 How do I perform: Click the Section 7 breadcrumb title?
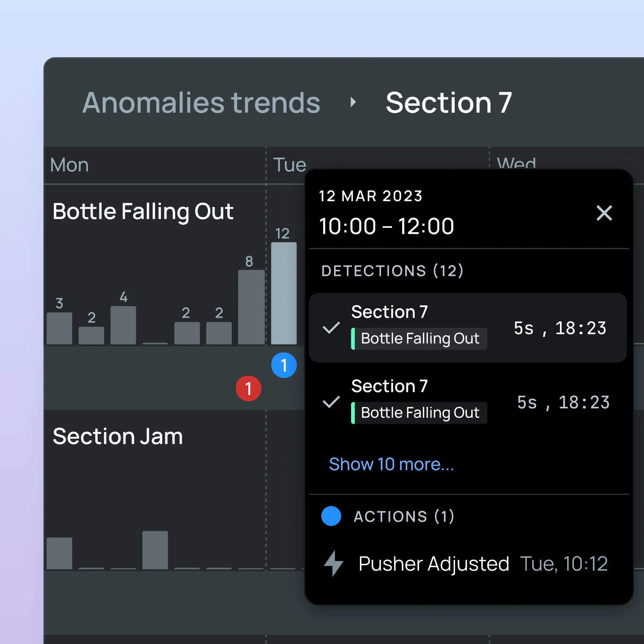pyautogui.click(x=449, y=103)
